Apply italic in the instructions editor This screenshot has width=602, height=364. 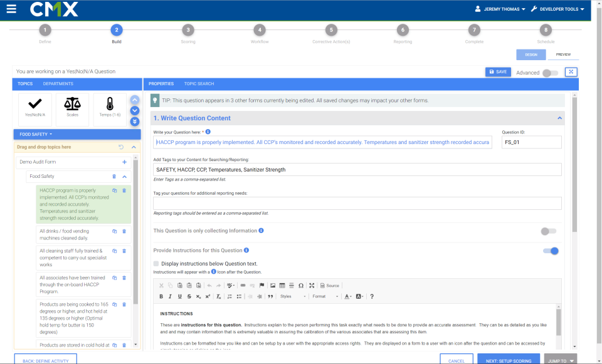click(170, 296)
